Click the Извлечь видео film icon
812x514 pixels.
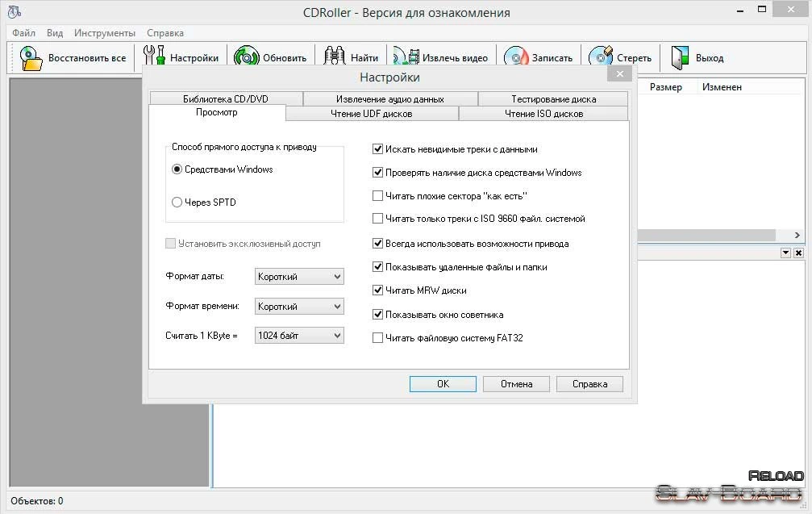tap(406, 56)
